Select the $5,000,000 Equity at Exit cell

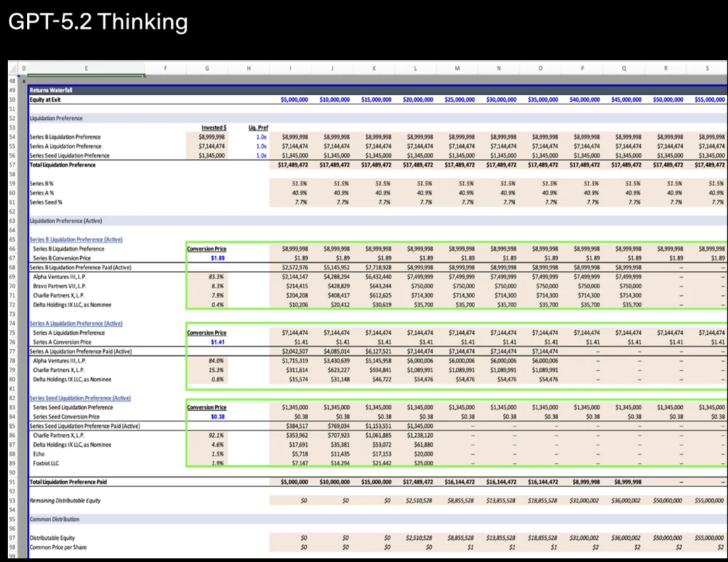295,99
